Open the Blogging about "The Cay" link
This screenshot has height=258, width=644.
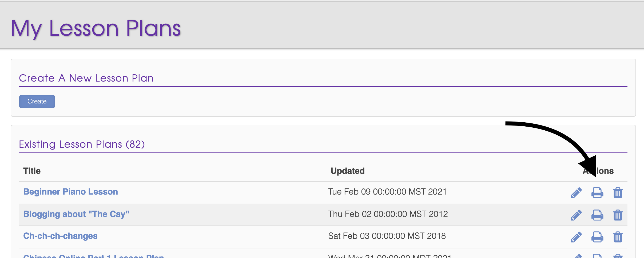click(76, 214)
